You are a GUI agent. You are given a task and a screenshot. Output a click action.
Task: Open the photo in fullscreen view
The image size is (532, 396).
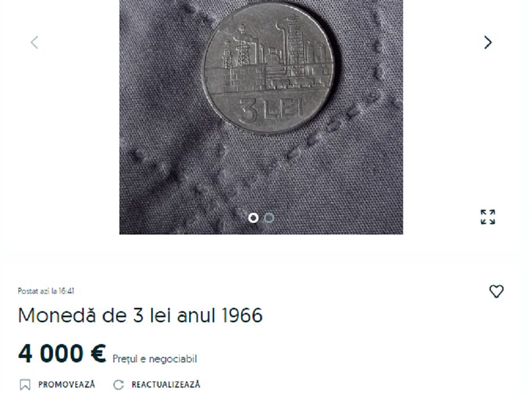click(487, 217)
